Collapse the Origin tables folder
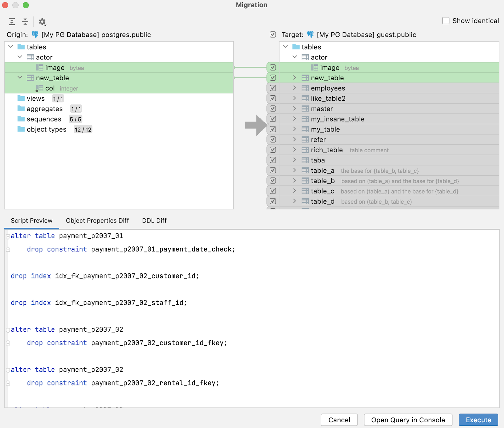This screenshot has width=504, height=428. [11, 47]
